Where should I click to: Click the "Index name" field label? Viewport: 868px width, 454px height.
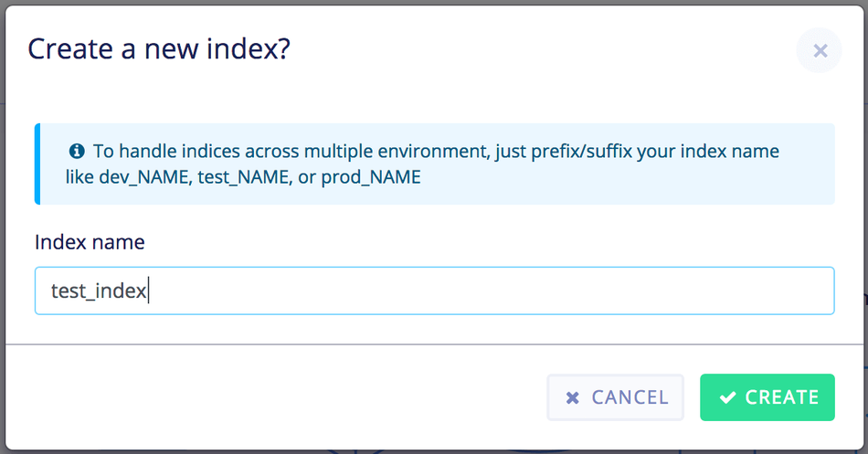pyautogui.click(x=90, y=242)
